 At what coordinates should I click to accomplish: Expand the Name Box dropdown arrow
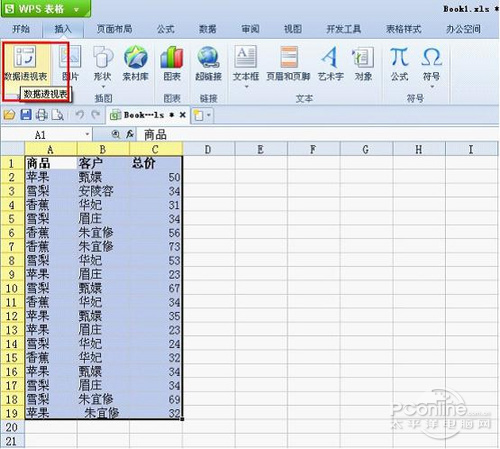pos(87,134)
